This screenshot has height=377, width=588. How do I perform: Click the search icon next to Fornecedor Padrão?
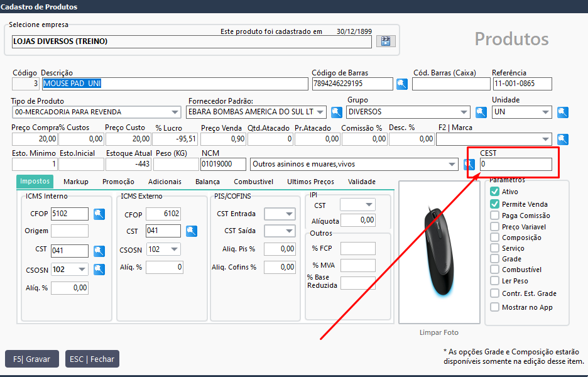tap(336, 112)
